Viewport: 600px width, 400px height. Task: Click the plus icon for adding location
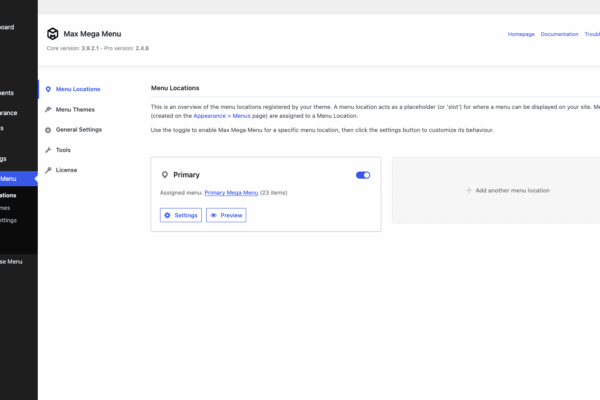[x=468, y=190]
